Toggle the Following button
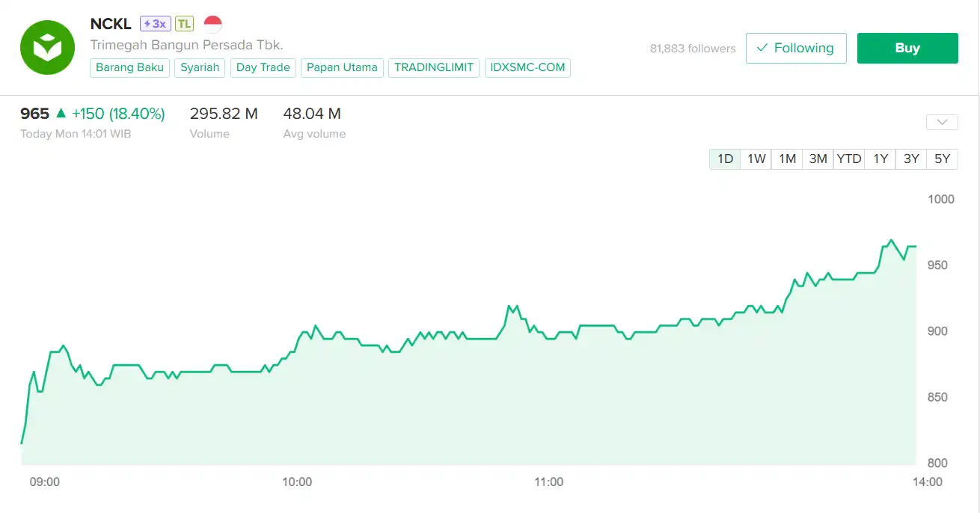The height and width of the screenshot is (513, 980). [x=796, y=48]
